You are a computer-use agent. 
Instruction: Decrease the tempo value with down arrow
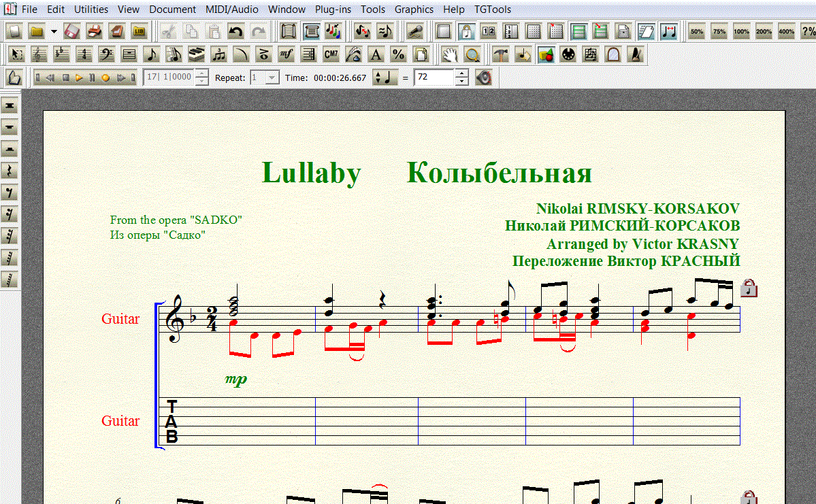pos(461,82)
